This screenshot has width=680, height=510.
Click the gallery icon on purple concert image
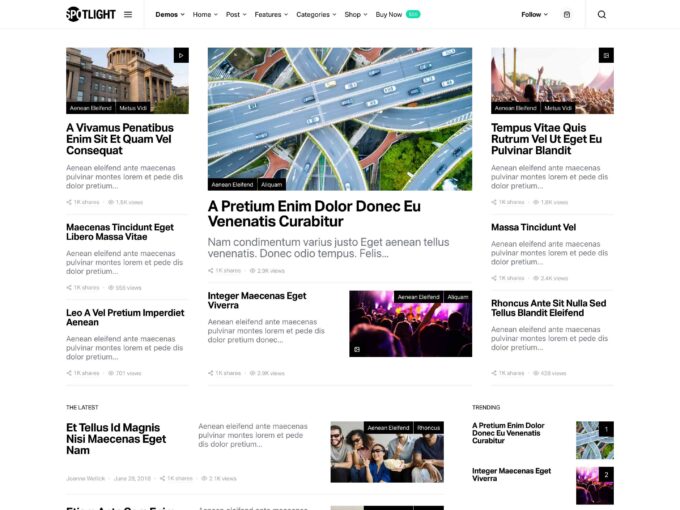tap(357, 349)
